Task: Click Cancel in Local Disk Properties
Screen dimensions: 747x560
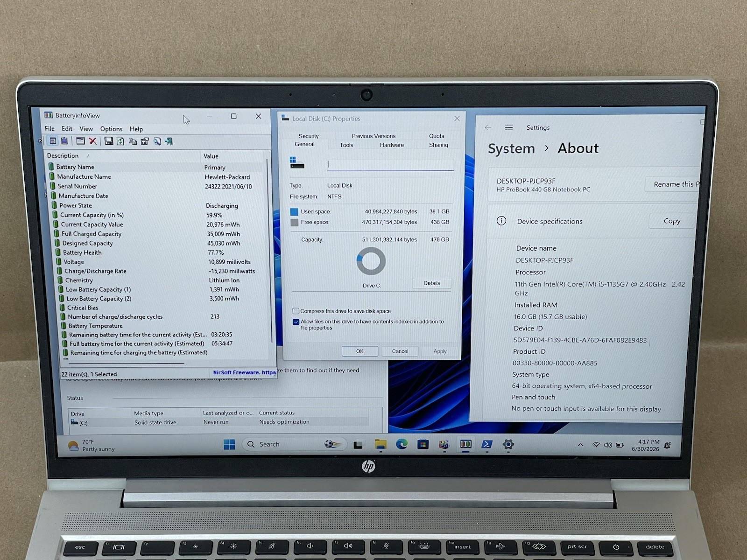Action: click(400, 351)
